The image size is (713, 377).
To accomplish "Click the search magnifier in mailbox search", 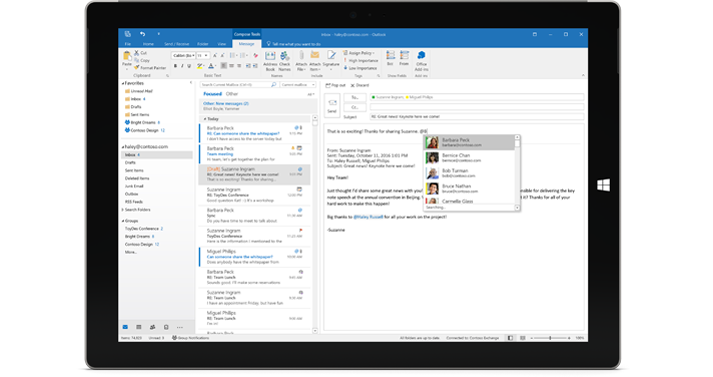I will click(x=273, y=85).
